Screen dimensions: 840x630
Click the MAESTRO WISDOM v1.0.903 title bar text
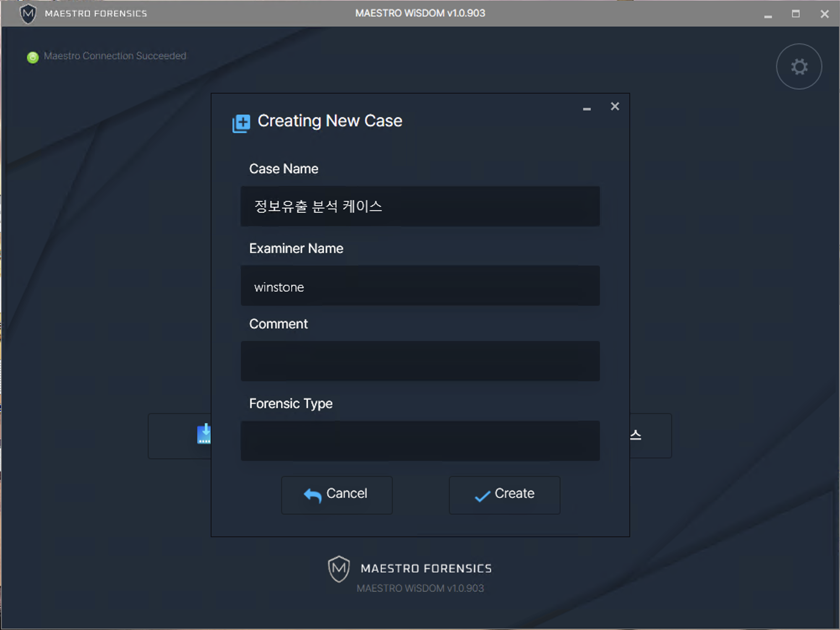(420, 13)
